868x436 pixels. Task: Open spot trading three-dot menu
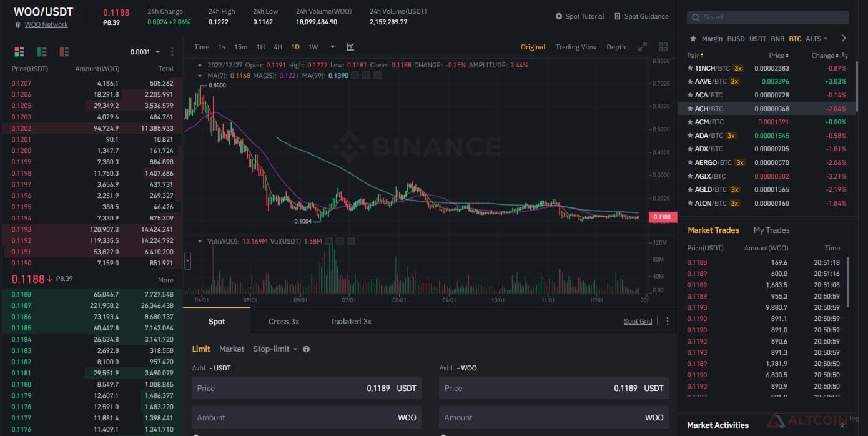click(668, 321)
